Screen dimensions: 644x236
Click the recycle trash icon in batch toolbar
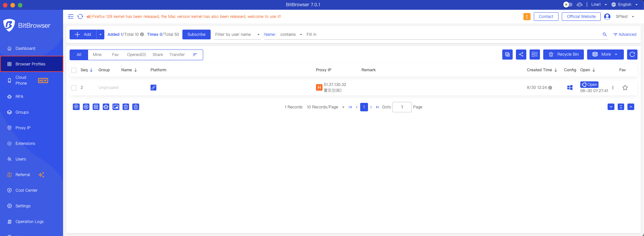pos(126,107)
